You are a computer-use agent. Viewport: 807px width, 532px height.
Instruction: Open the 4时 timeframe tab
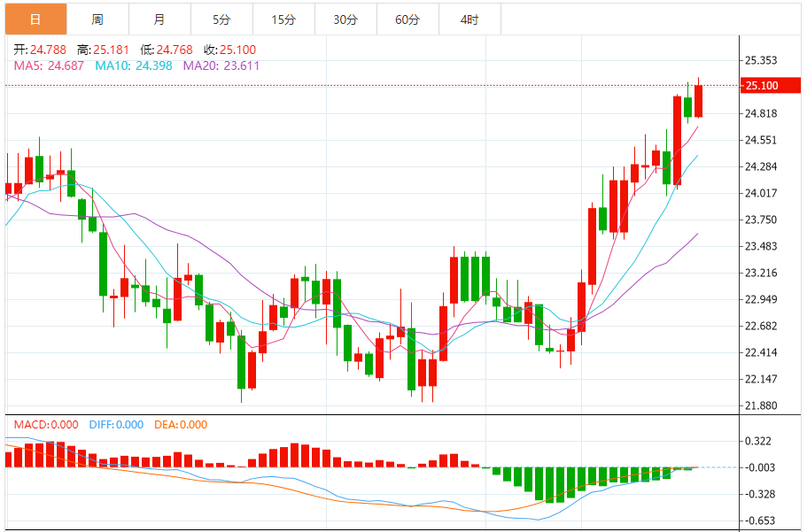coord(469,19)
